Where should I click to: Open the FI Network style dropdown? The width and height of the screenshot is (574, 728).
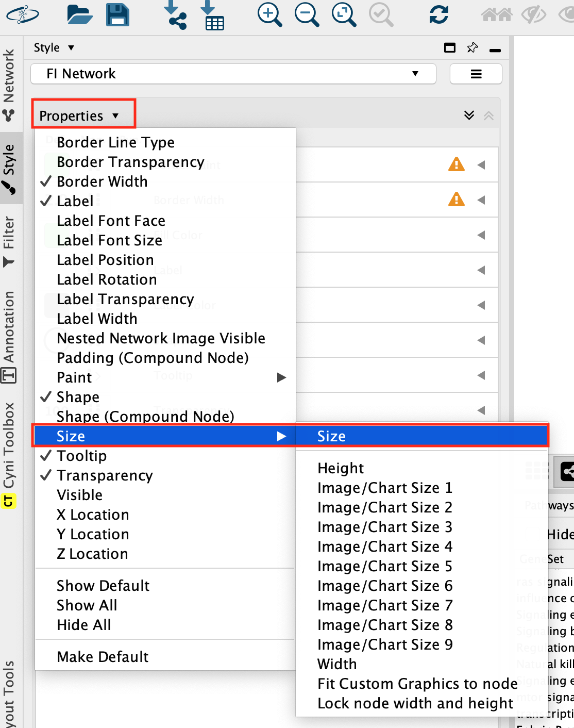[233, 74]
